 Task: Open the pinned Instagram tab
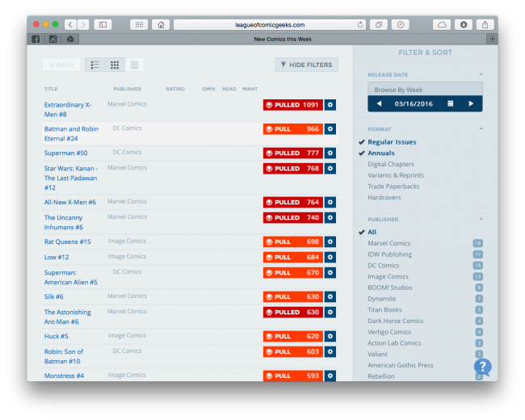(52, 39)
